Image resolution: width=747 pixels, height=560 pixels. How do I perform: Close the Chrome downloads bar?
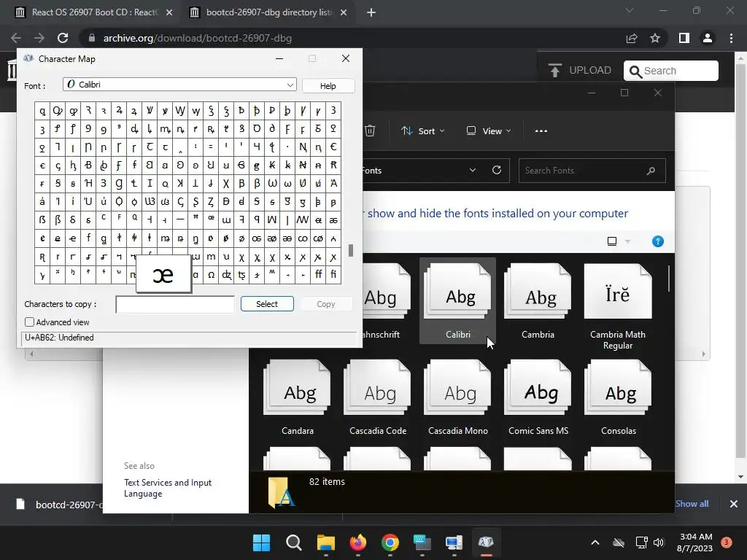coord(734,503)
